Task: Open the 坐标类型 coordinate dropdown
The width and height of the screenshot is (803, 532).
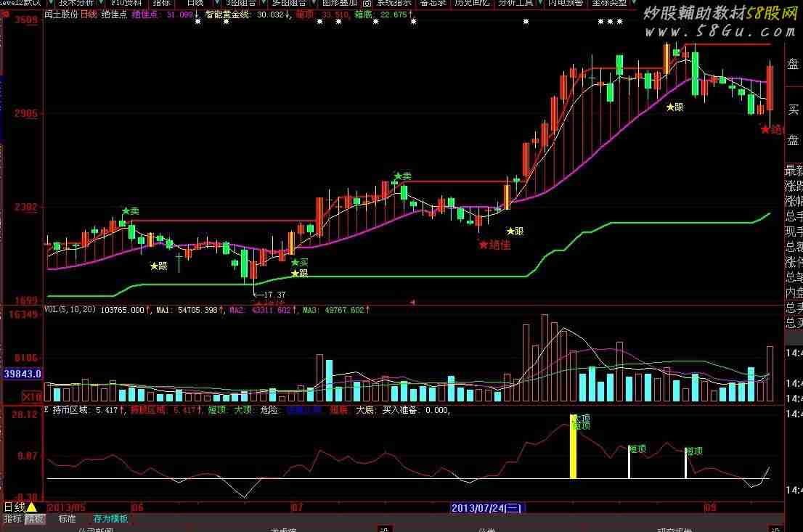Action: coord(609,3)
